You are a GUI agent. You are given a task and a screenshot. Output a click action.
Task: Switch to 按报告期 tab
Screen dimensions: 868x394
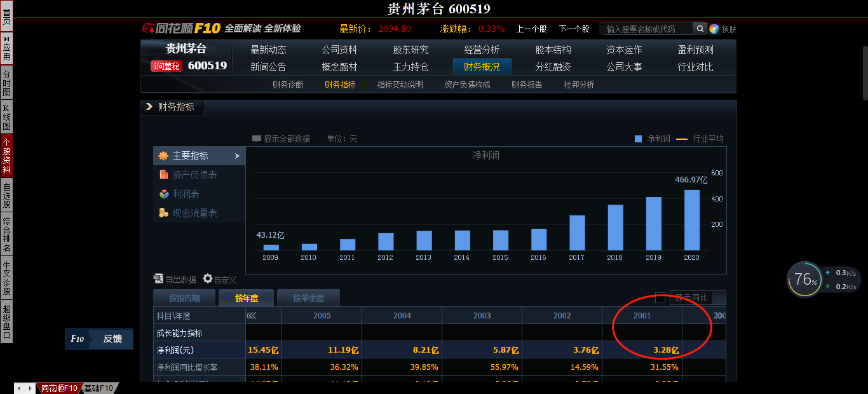point(184,298)
